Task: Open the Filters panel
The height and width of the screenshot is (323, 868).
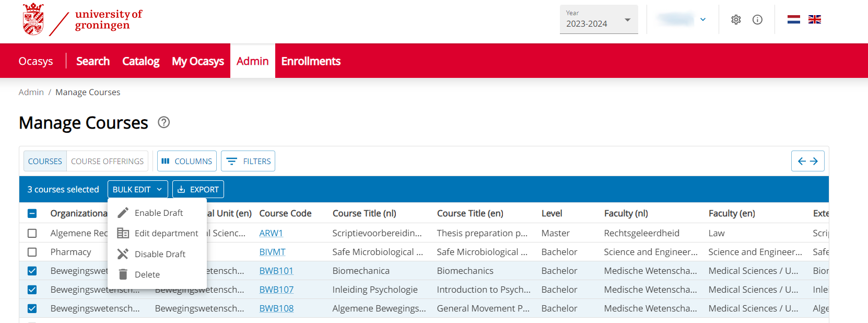Action: tap(248, 161)
